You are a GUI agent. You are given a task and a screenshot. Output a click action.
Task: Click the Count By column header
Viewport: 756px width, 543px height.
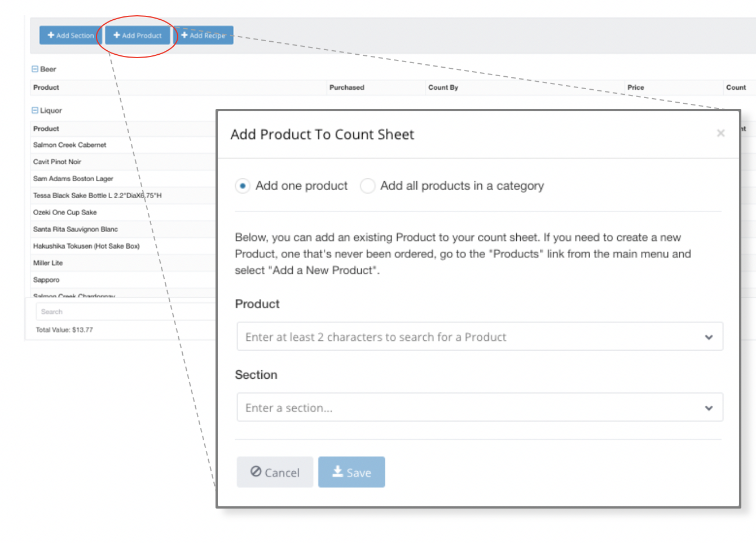(443, 87)
